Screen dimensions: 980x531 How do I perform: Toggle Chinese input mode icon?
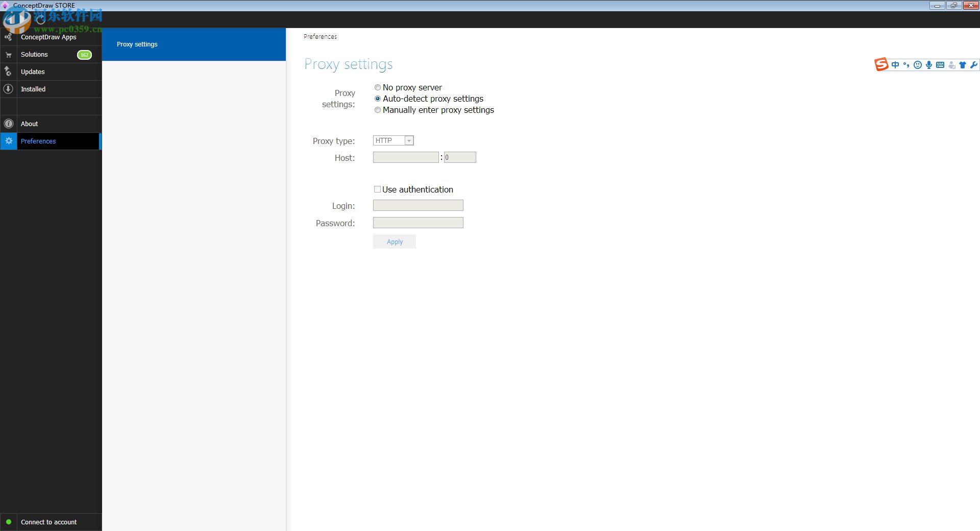point(895,65)
